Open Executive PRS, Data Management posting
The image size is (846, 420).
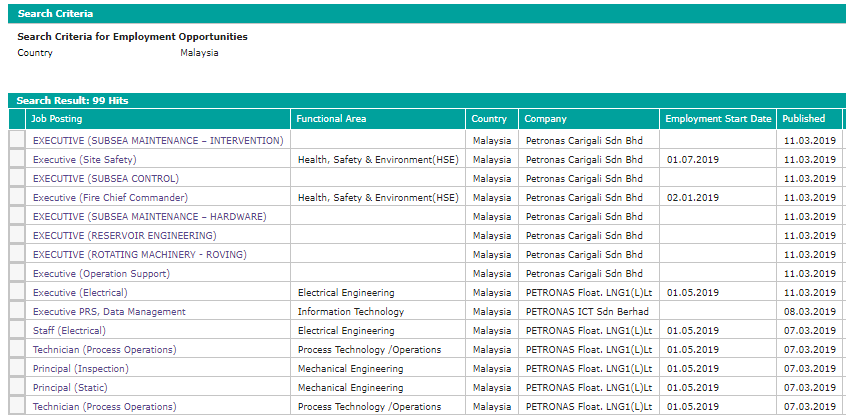(109, 312)
